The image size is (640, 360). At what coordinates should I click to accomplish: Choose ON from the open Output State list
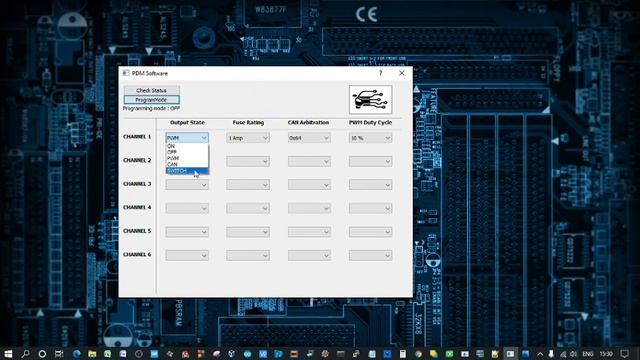187,146
